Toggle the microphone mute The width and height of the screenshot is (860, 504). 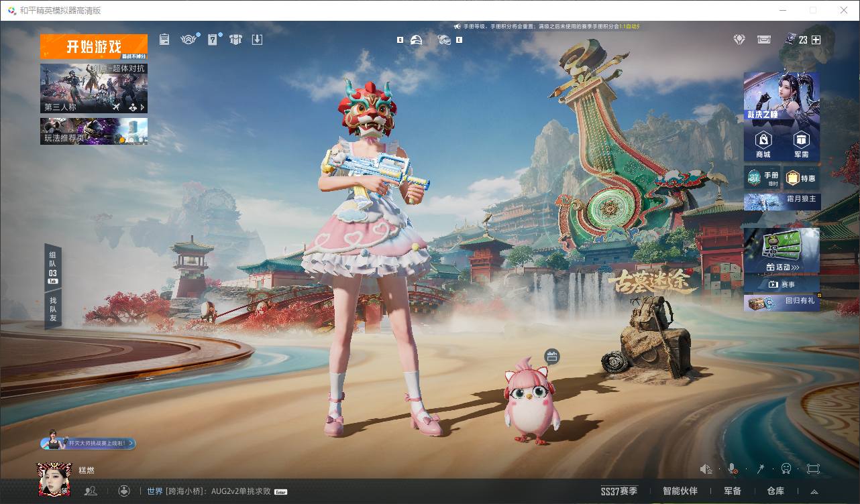coord(733,468)
